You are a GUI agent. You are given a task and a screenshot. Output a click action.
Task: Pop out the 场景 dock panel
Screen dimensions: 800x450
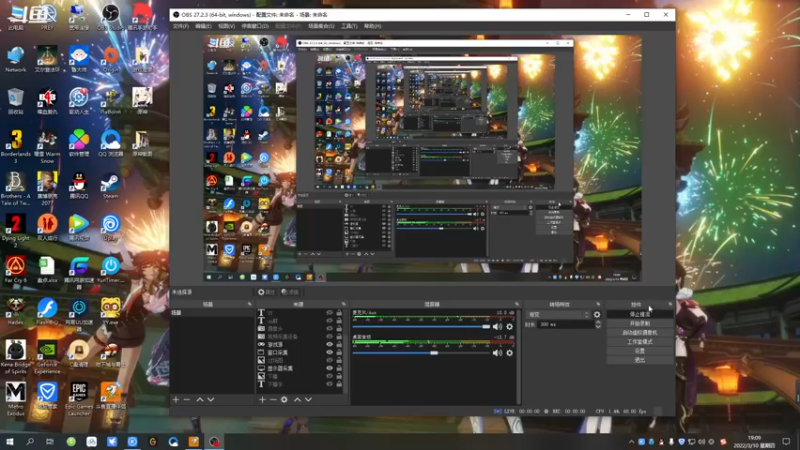249,304
